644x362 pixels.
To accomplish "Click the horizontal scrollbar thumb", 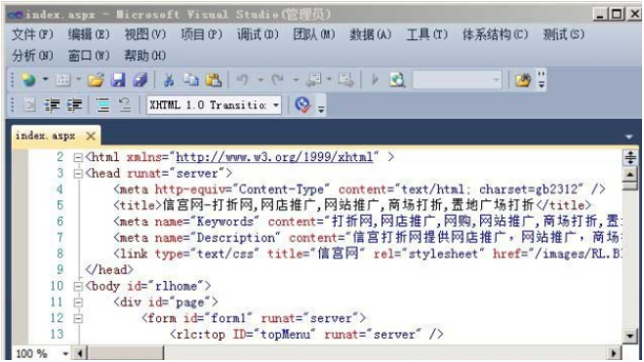I will 125,353.
